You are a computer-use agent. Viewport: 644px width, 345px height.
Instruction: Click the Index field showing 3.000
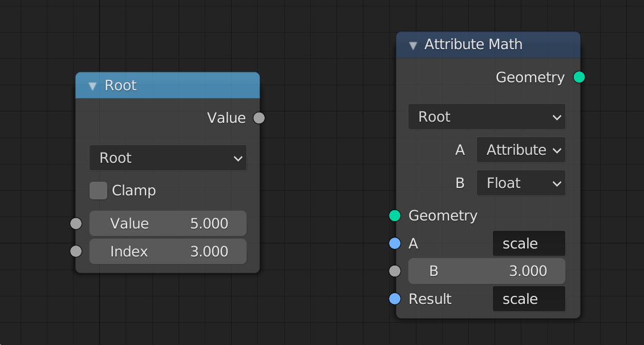click(168, 251)
